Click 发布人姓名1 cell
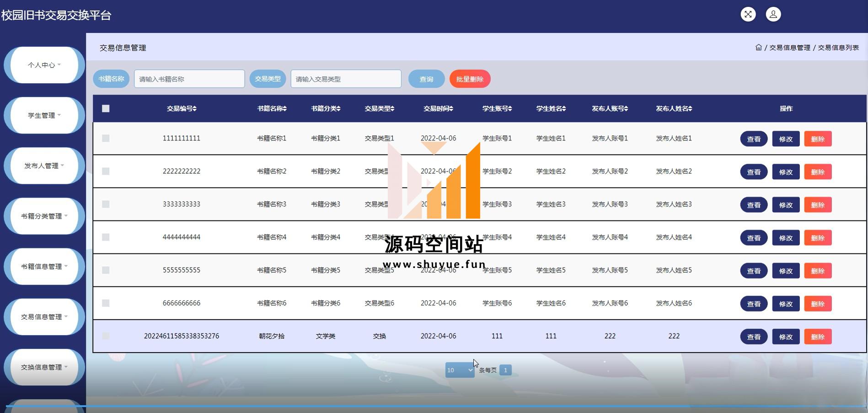Screen dimensions: 868x413 click(674, 138)
